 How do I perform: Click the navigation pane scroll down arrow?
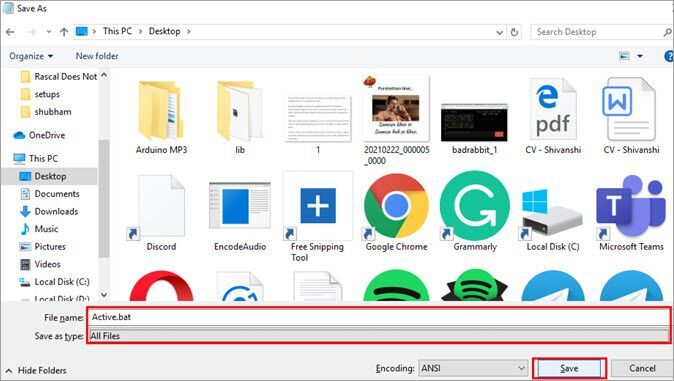104,295
